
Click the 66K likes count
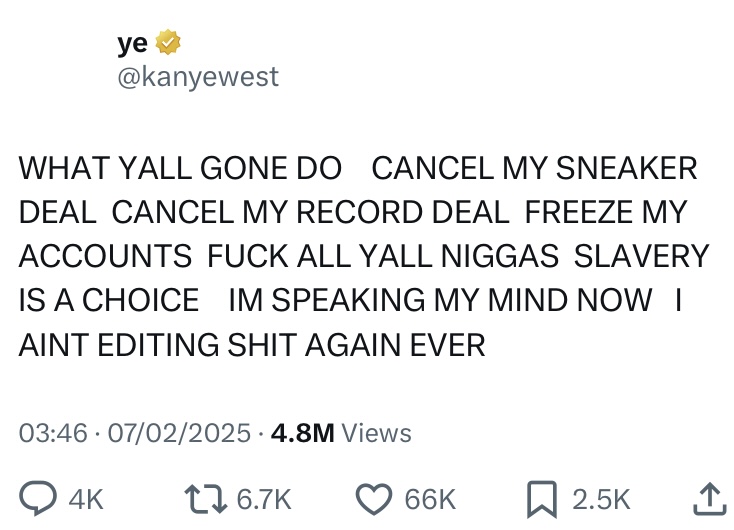430,500
